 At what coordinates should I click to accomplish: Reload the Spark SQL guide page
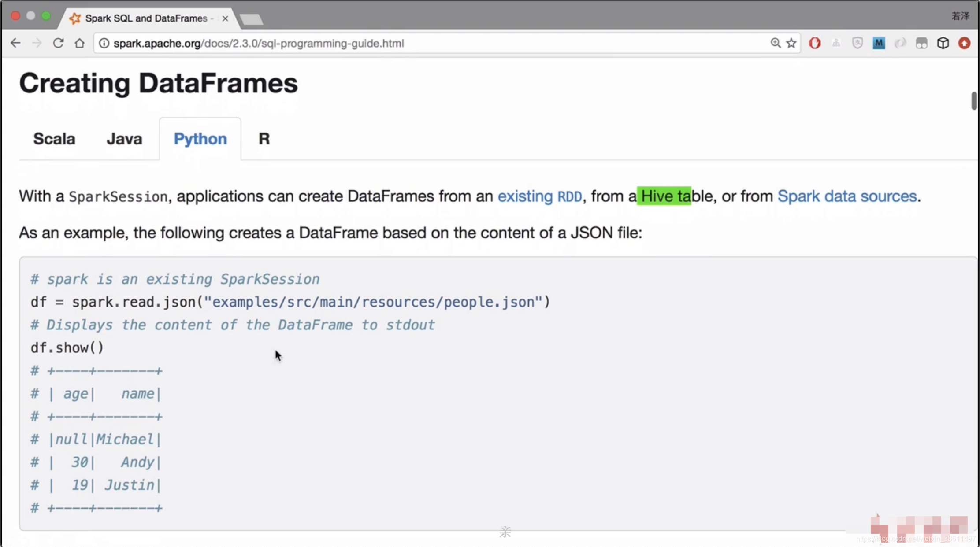[x=58, y=43]
